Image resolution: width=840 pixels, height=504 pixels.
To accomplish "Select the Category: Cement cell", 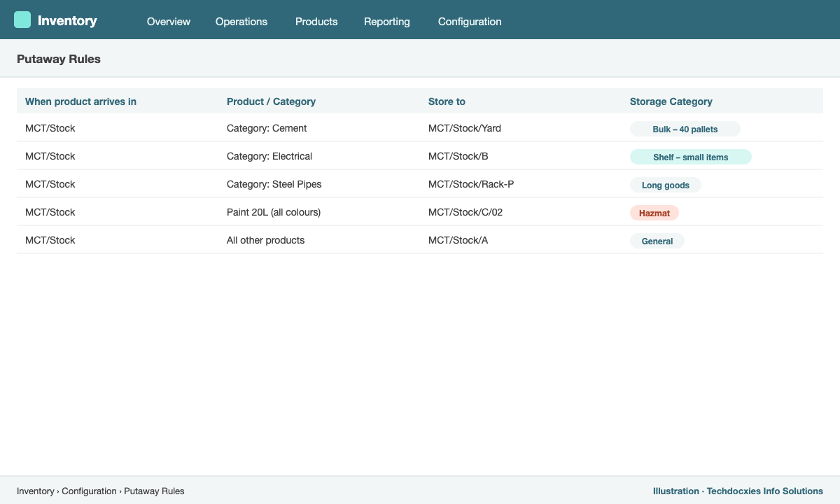I will (x=267, y=128).
